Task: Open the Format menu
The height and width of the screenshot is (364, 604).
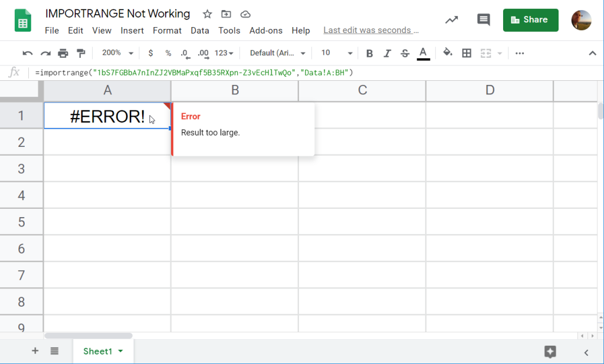Action: 167,31
